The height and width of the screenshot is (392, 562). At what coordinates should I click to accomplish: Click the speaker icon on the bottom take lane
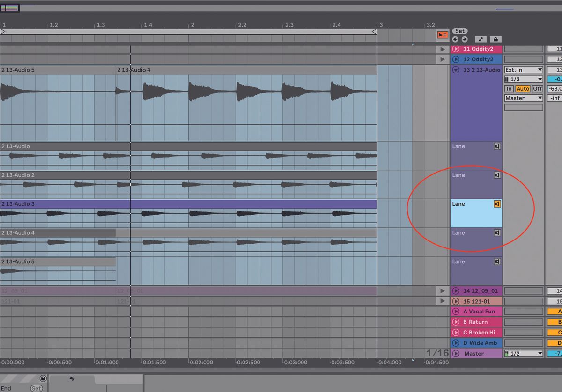(x=498, y=261)
